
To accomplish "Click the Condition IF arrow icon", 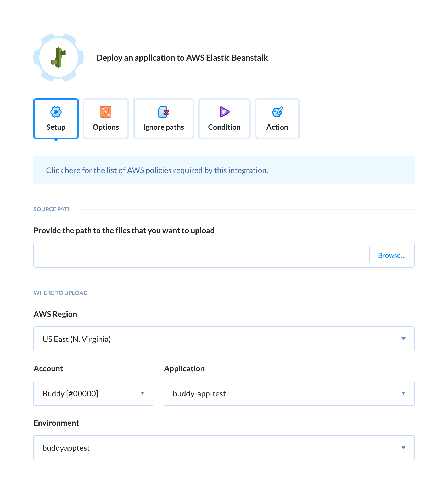I will click(224, 112).
